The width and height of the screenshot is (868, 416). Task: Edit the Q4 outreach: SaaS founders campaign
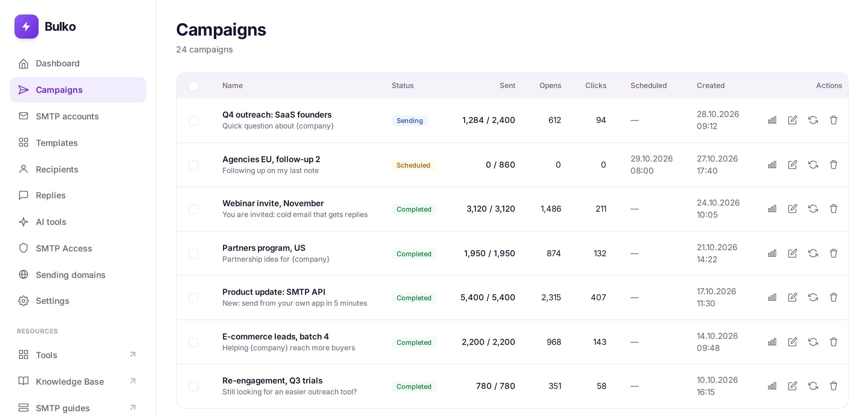[793, 120]
